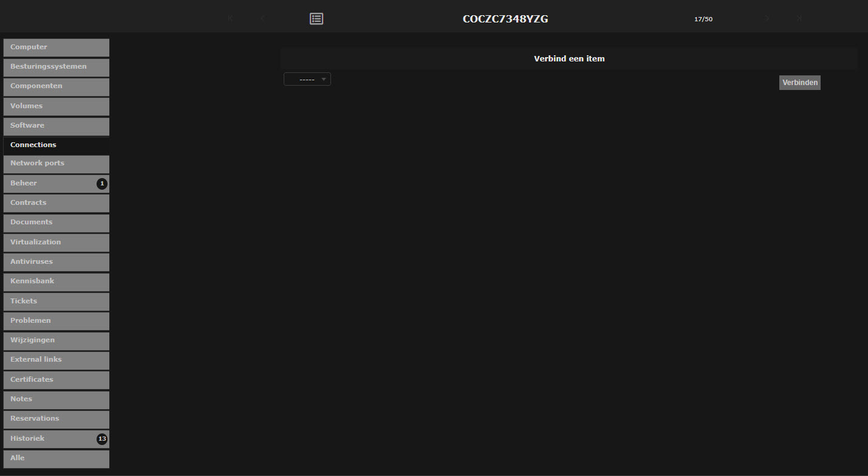Show the Software tab

(56, 126)
